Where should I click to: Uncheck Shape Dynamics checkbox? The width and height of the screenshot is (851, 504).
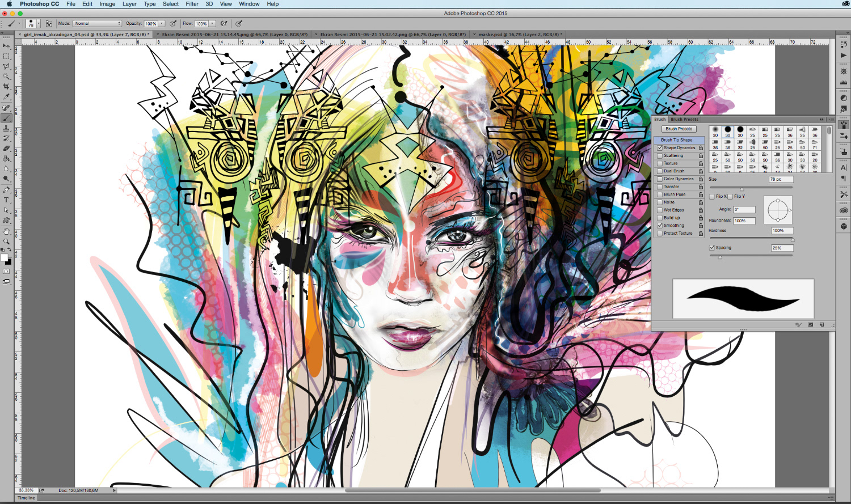point(660,147)
